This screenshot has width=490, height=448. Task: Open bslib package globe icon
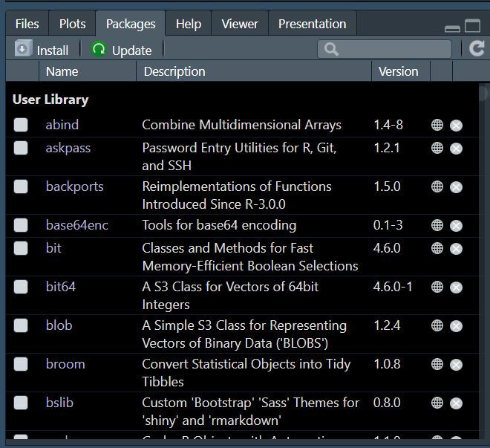pos(437,403)
